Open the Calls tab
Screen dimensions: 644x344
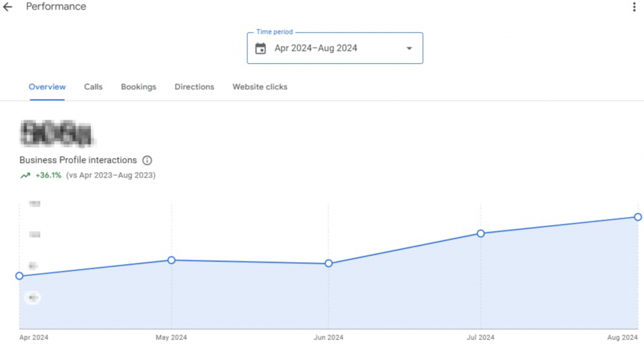[x=93, y=87]
